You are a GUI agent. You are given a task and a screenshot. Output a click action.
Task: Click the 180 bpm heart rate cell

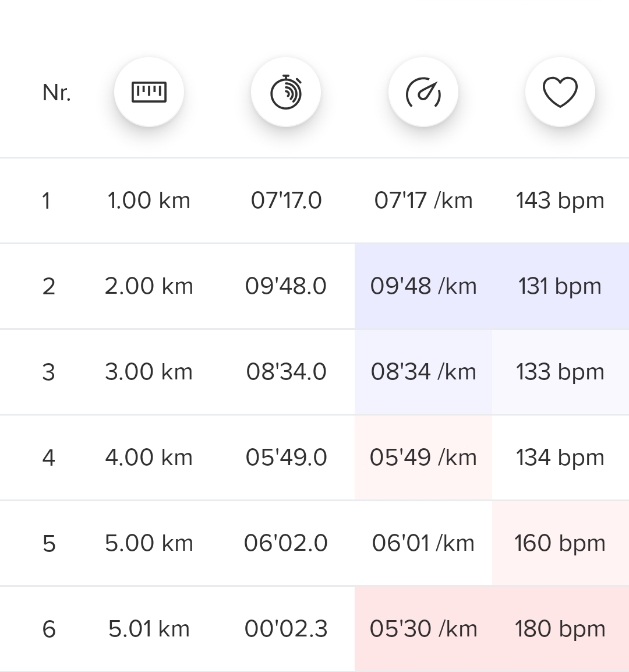[x=560, y=629]
